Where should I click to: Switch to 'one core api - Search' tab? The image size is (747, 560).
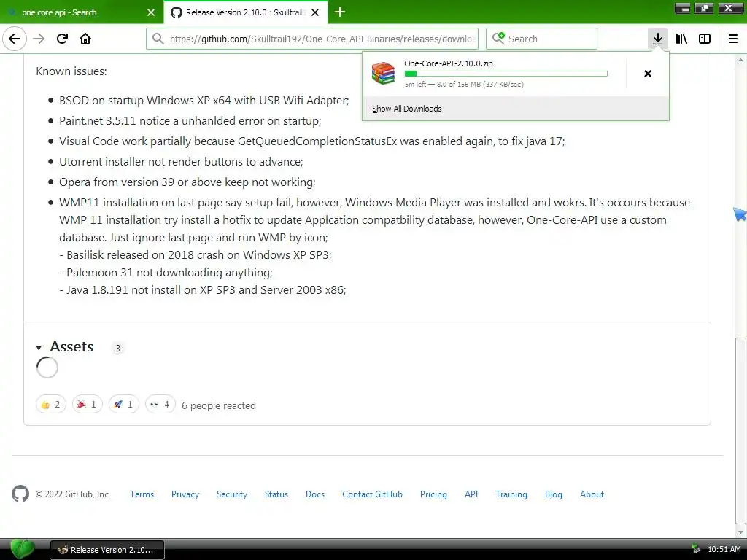tap(82, 12)
